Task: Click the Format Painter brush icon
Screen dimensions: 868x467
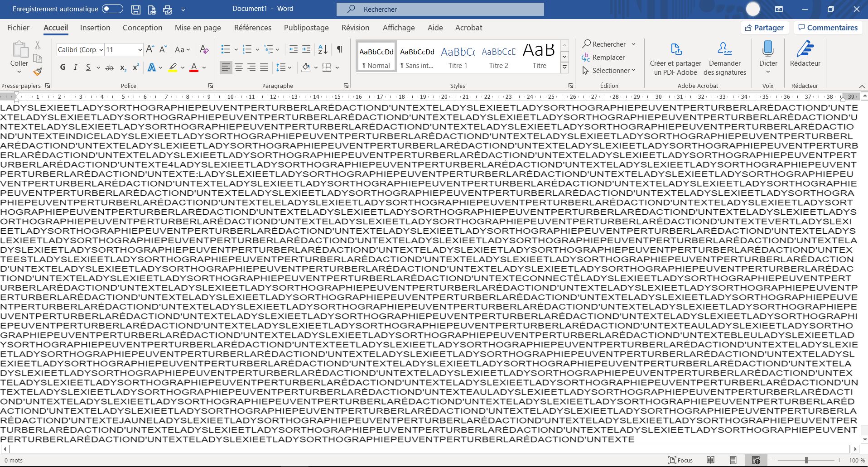Action: 38,72
